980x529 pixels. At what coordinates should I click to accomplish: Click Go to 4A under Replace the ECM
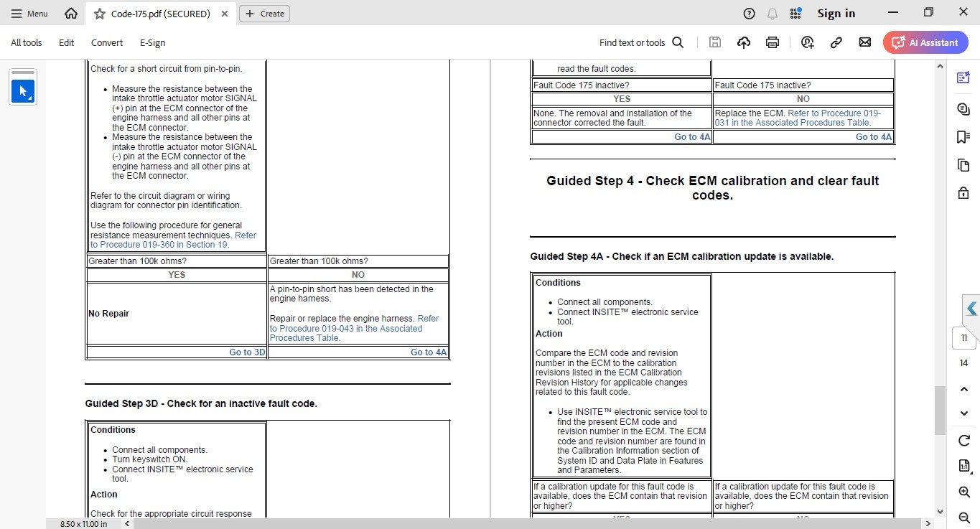tap(874, 137)
